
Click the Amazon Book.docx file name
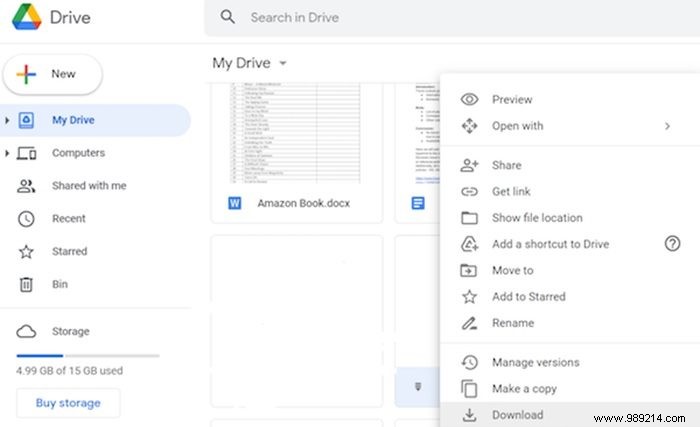click(x=304, y=203)
